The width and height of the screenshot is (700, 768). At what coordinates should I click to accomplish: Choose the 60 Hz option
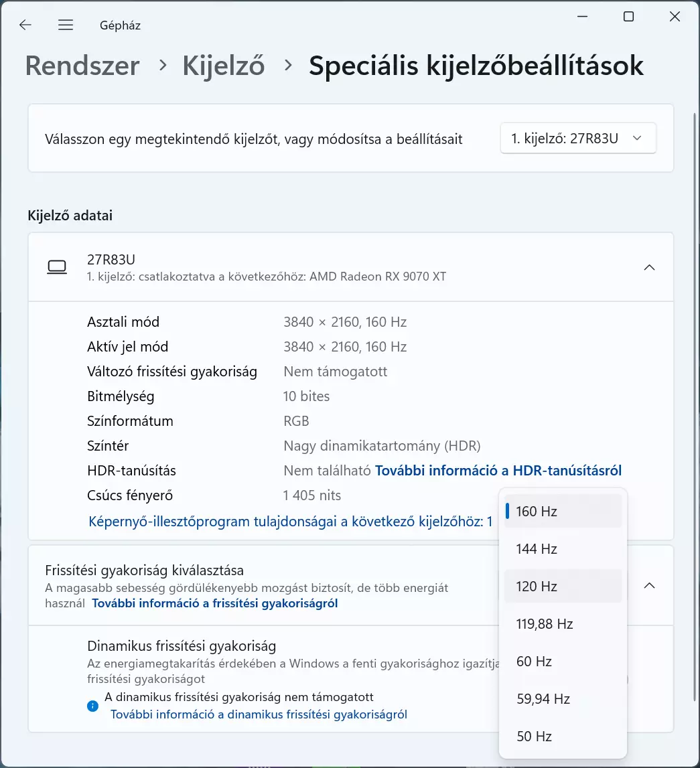[563, 662]
